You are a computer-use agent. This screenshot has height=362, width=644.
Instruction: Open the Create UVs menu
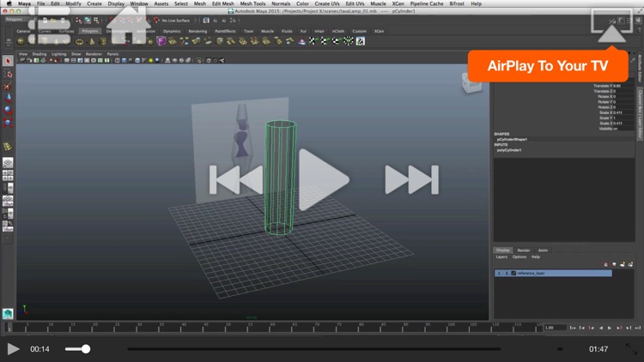pos(327,3)
